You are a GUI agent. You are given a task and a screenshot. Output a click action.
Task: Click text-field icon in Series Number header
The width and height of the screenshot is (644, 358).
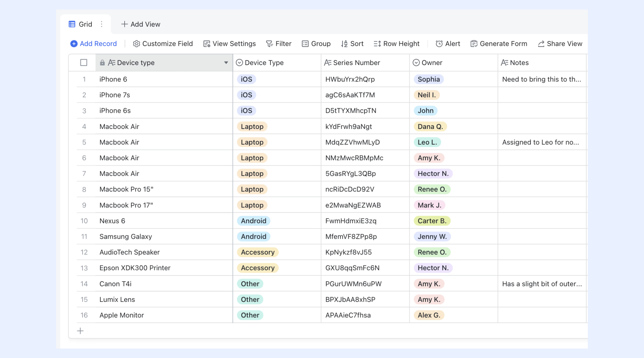[x=328, y=63]
